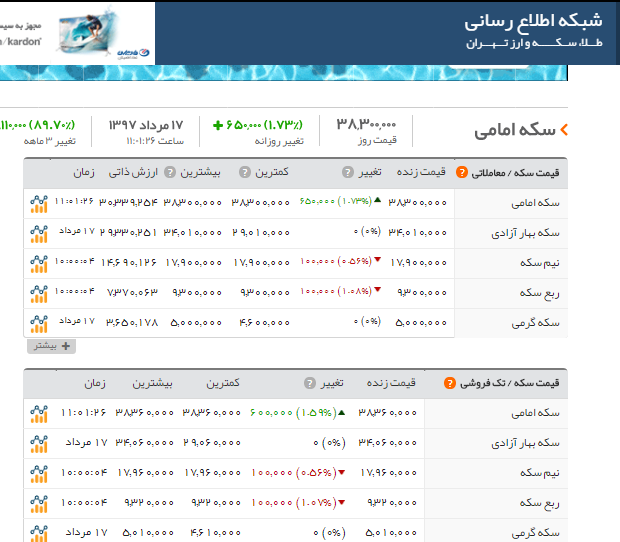Click the زمان header in تک فروشی table
Screen dimensions: 620x542
click(95, 383)
